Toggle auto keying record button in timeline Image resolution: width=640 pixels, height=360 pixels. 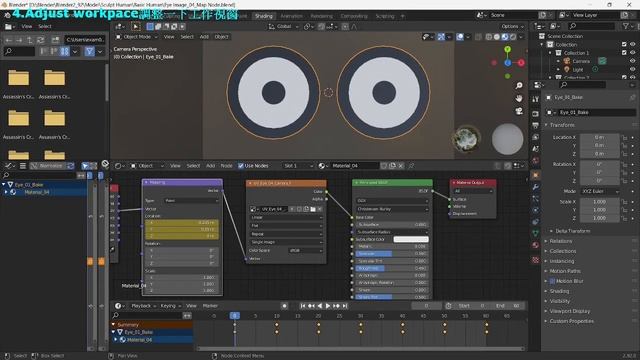click(x=284, y=306)
